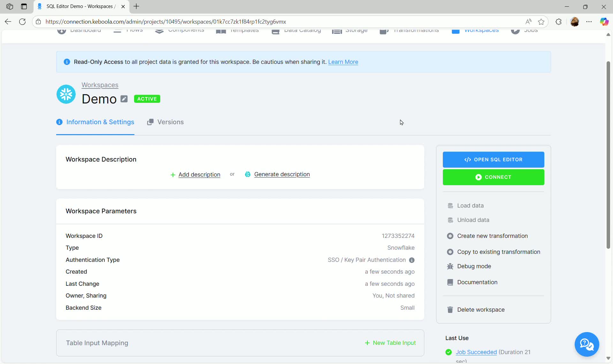Open the Learn More link
Screen dimensions: 613x364
pos(343,62)
